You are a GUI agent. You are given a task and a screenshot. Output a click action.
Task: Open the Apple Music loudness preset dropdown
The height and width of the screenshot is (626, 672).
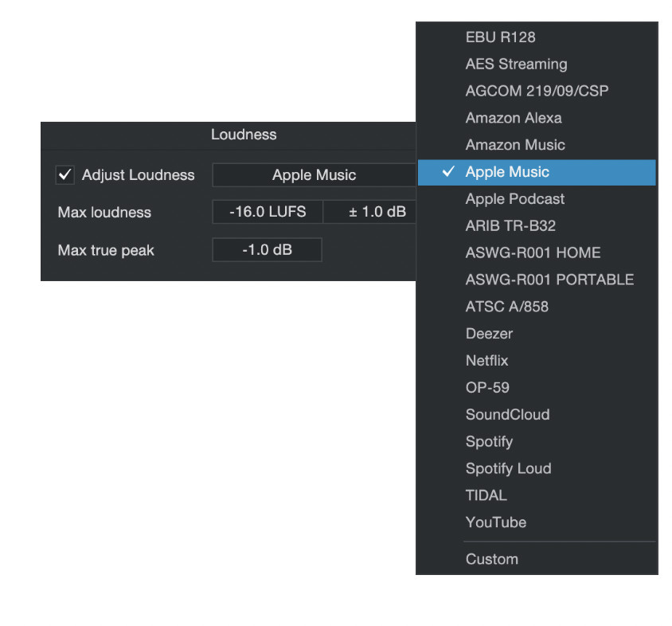point(315,175)
